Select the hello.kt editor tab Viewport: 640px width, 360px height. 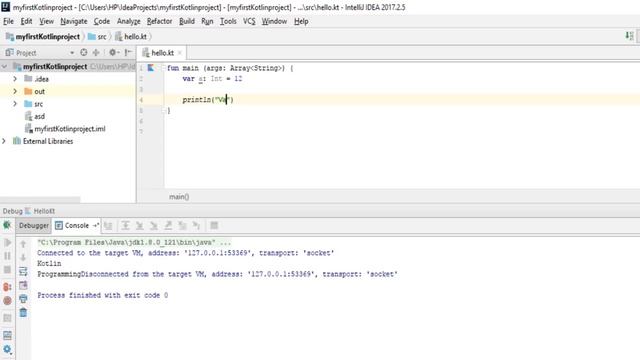tap(162, 53)
